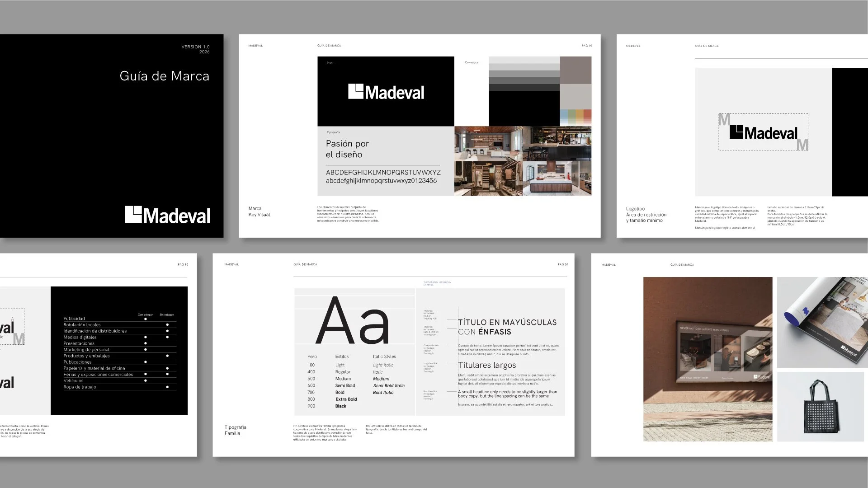Select the "Medios digitales" row in the table
Image resolution: width=868 pixels, height=488 pixels.
click(x=119, y=337)
